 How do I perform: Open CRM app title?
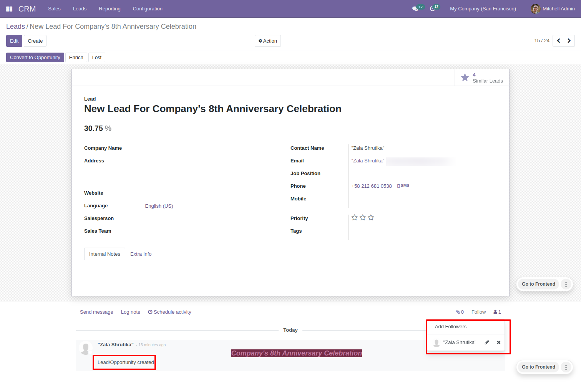click(x=27, y=9)
